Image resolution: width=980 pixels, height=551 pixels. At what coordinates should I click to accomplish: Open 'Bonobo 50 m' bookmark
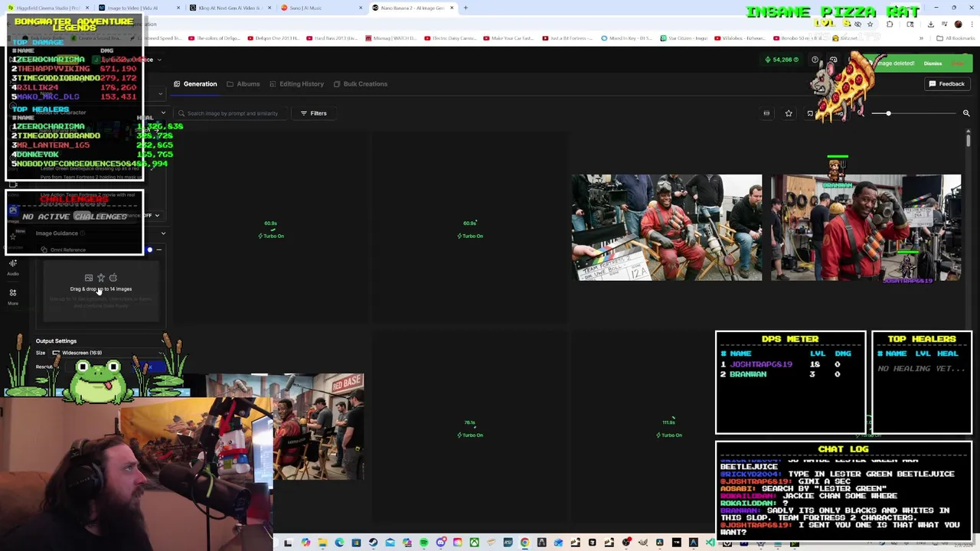pyautogui.click(x=799, y=38)
